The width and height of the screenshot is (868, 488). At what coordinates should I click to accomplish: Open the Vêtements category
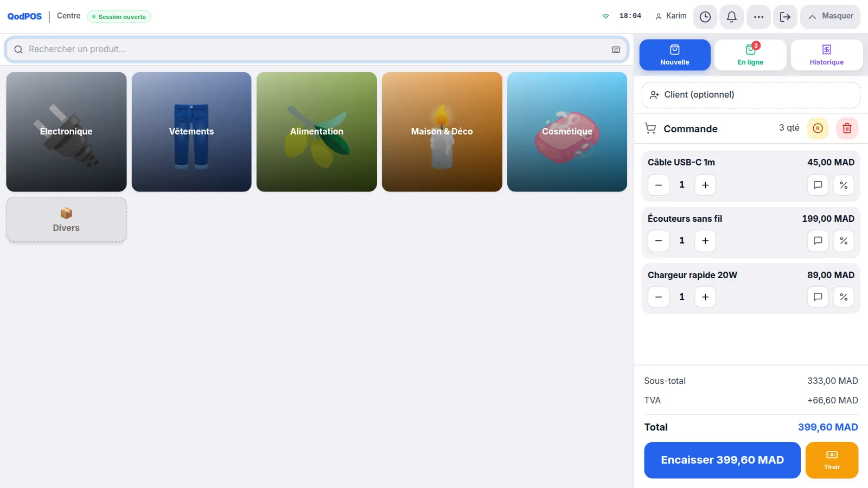[192, 132]
